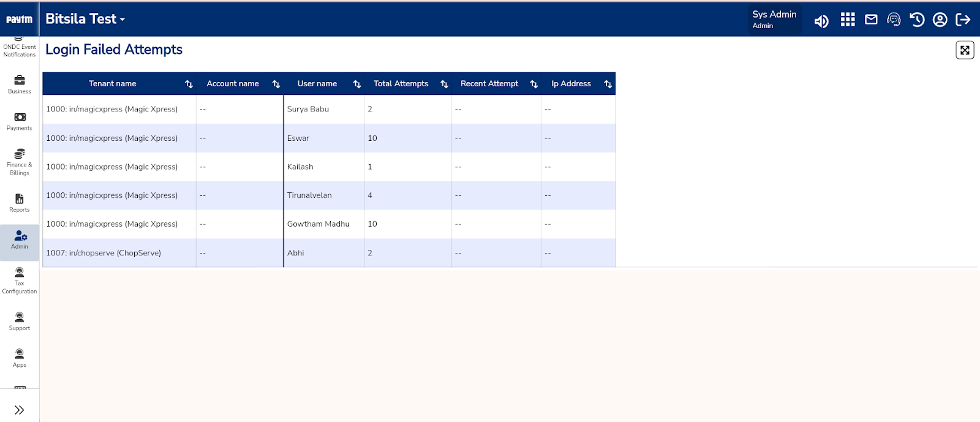Sort by Ip Address column arrows
Screen dimensions: 980x422
point(608,84)
